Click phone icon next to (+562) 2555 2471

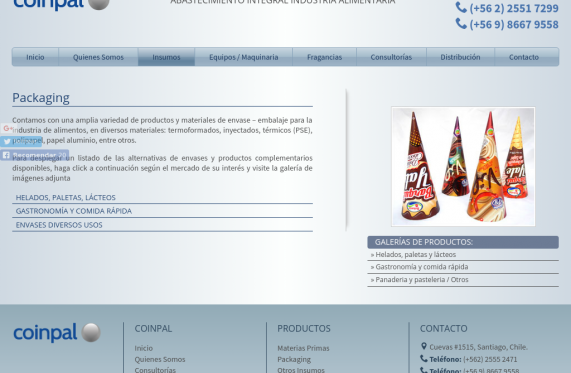pyautogui.click(x=424, y=359)
